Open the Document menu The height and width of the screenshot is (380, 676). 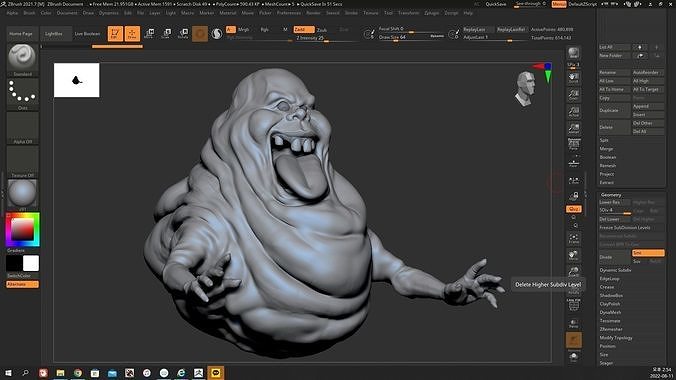pyautogui.click(x=67, y=13)
